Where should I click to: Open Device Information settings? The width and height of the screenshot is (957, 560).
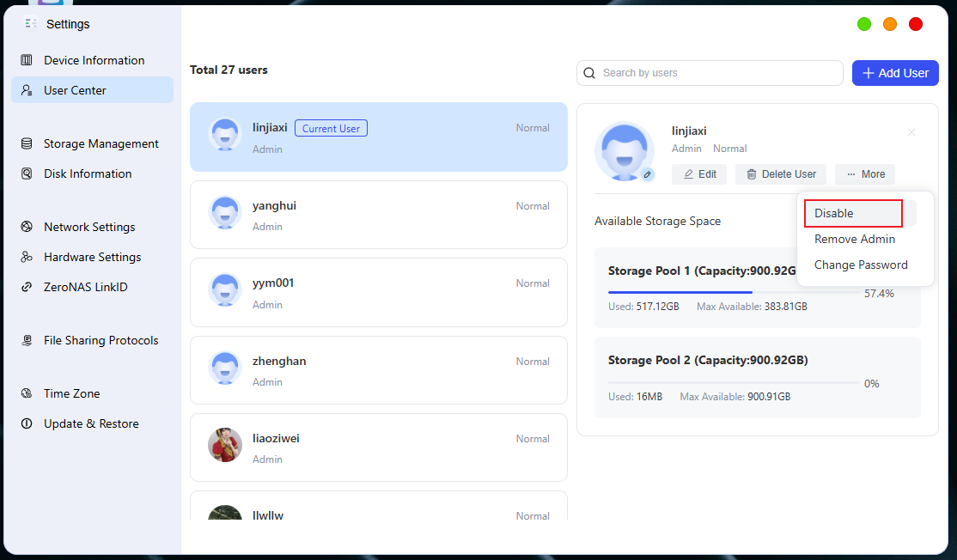(92, 60)
